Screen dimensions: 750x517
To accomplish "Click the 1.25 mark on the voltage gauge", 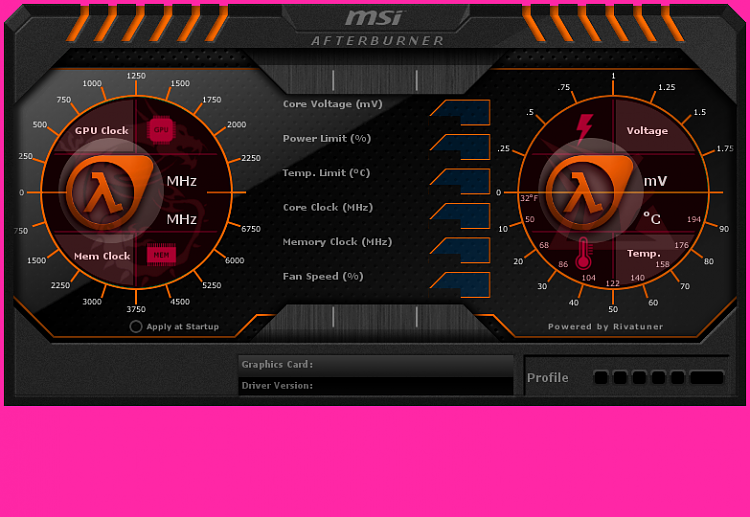I will (667, 87).
